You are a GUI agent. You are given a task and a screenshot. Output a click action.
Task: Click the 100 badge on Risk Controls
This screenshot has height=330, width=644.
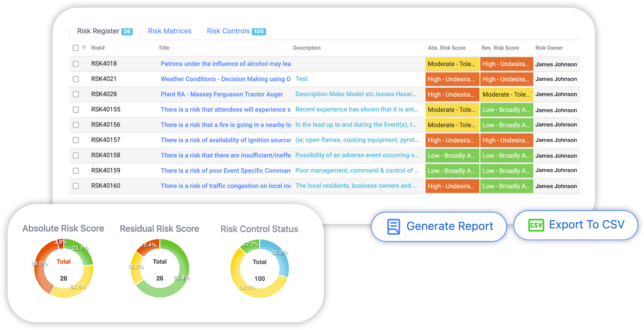click(259, 32)
